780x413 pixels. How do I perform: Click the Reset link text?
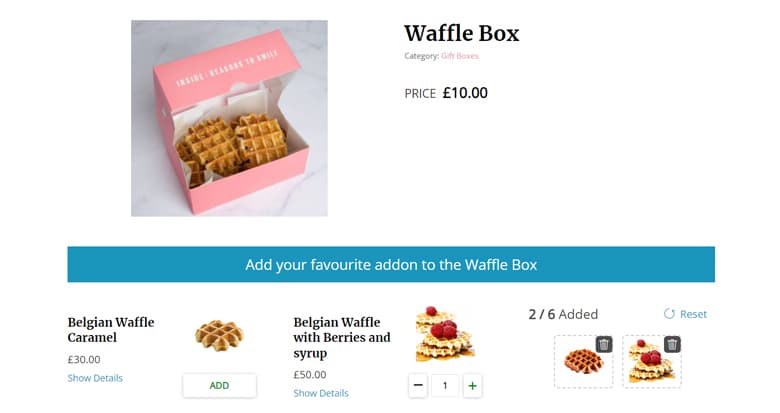(x=693, y=314)
